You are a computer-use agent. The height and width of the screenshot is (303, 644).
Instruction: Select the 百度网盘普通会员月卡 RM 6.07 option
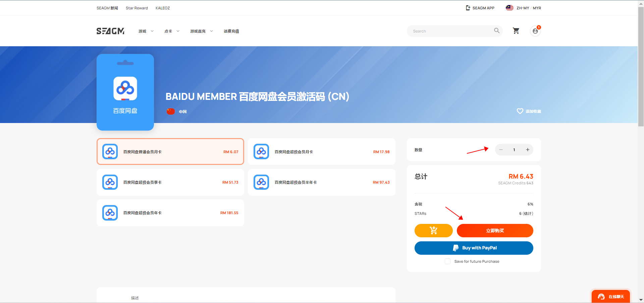tap(170, 151)
